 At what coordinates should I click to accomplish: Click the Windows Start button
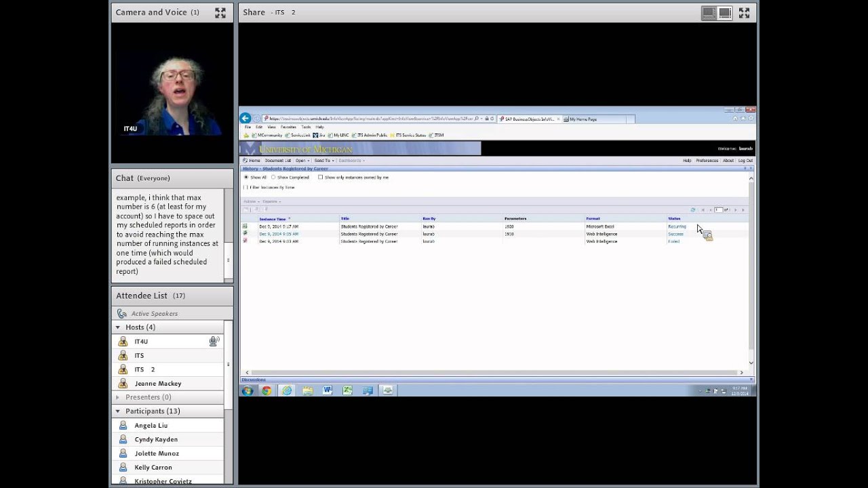[x=248, y=390]
